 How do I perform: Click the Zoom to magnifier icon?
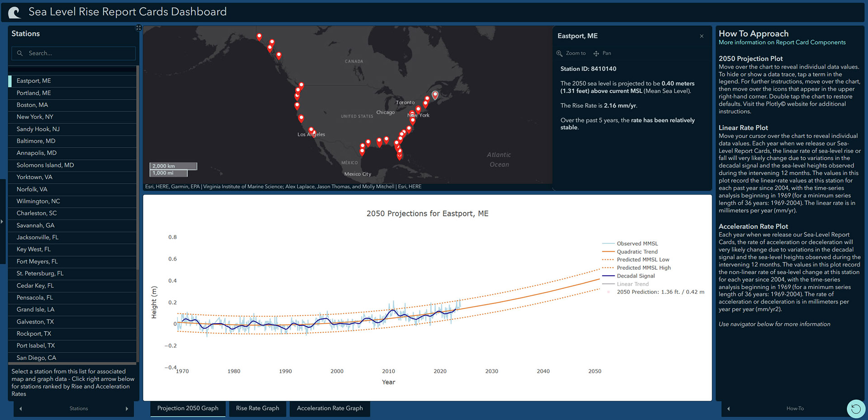(560, 53)
